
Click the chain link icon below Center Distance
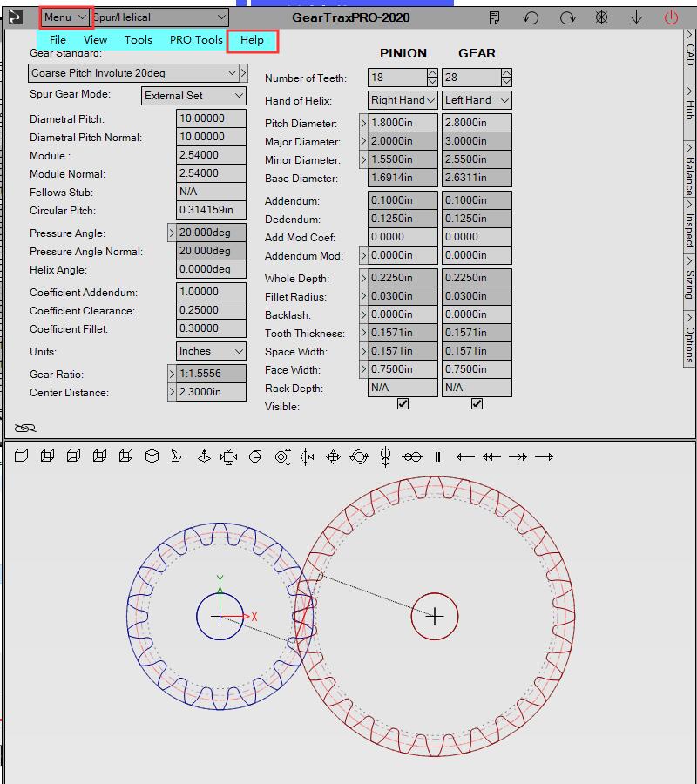25,428
